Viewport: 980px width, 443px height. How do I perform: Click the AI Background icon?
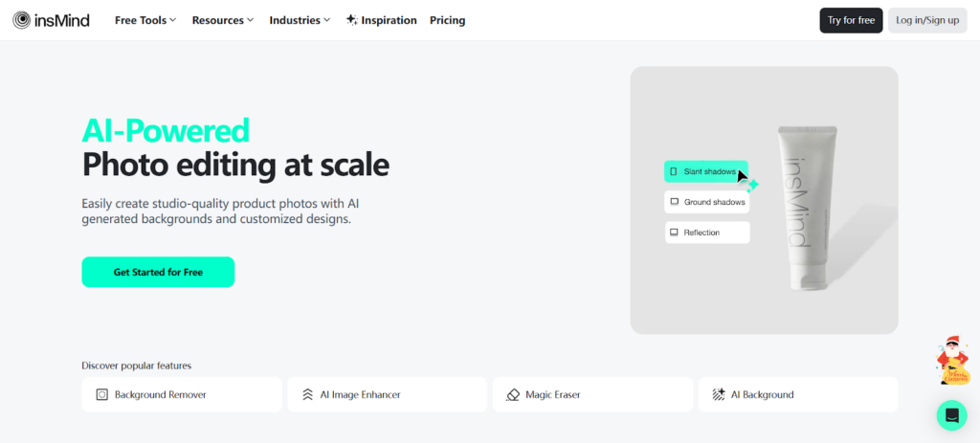(x=719, y=394)
